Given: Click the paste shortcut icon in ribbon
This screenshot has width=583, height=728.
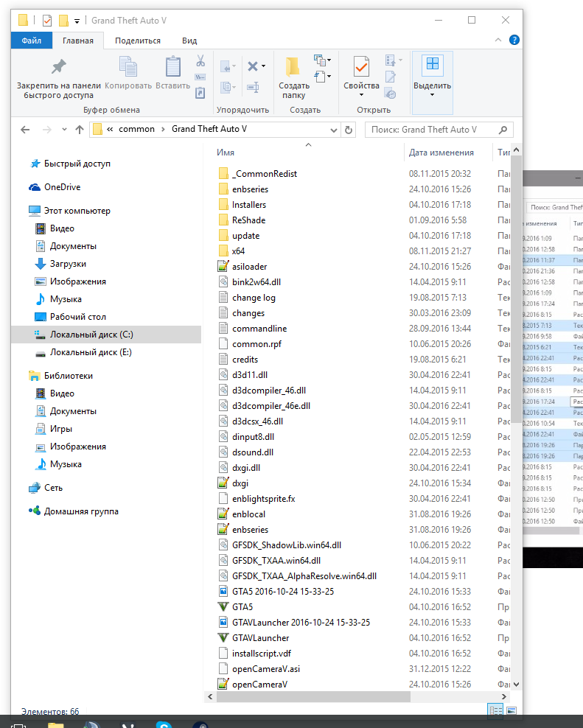Looking at the screenshot, I should [x=200, y=94].
